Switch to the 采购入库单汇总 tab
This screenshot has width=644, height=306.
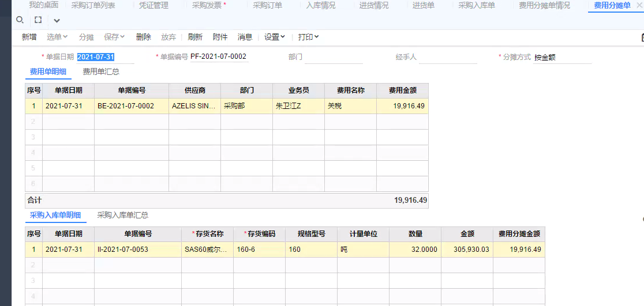click(123, 215)
